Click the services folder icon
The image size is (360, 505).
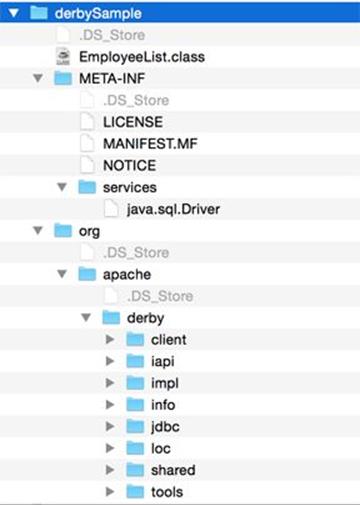click(x=87, y=187)
